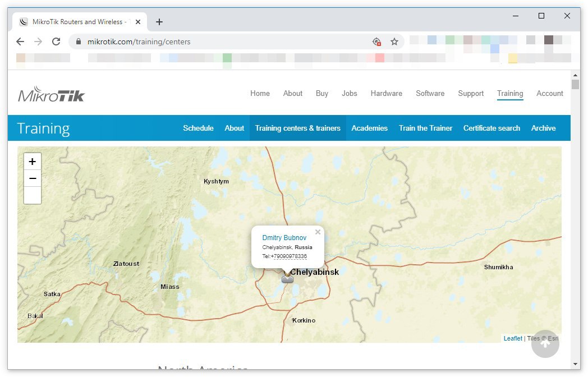Click the browser back arrow

(x=20, y=42)
